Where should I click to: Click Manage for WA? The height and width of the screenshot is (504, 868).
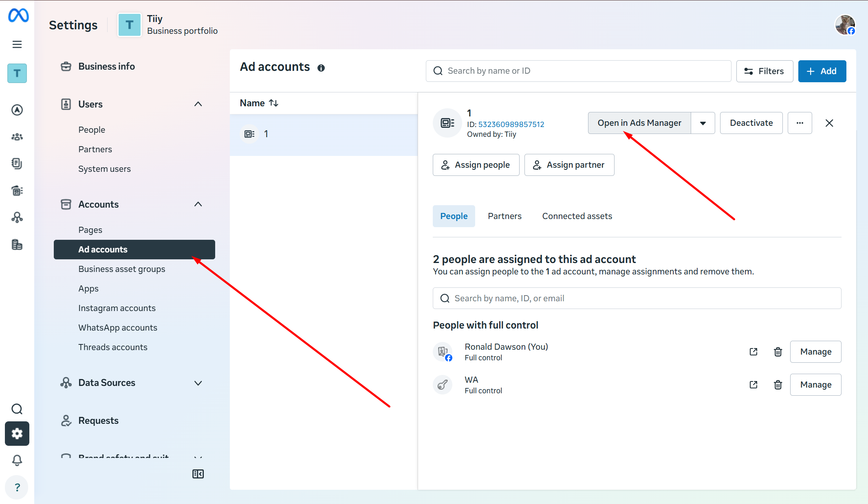[x=815, y=385]
